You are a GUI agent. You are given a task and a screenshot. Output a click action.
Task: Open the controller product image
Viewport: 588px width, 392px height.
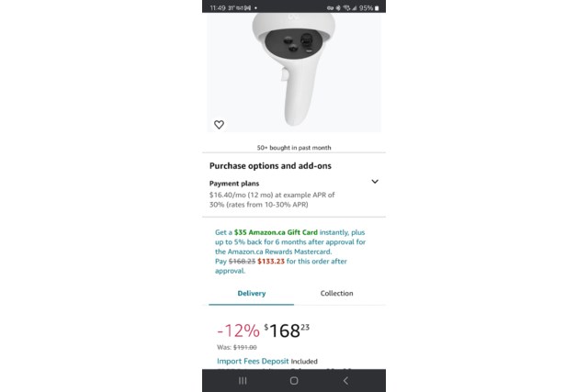click(x=294, y=72)
